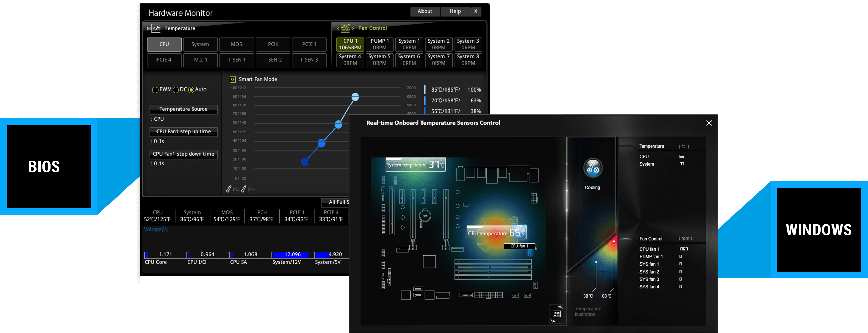This screenshot has height=333, width=868.
Task: Click the SYS fan 1 row
Action: [661, 264]
